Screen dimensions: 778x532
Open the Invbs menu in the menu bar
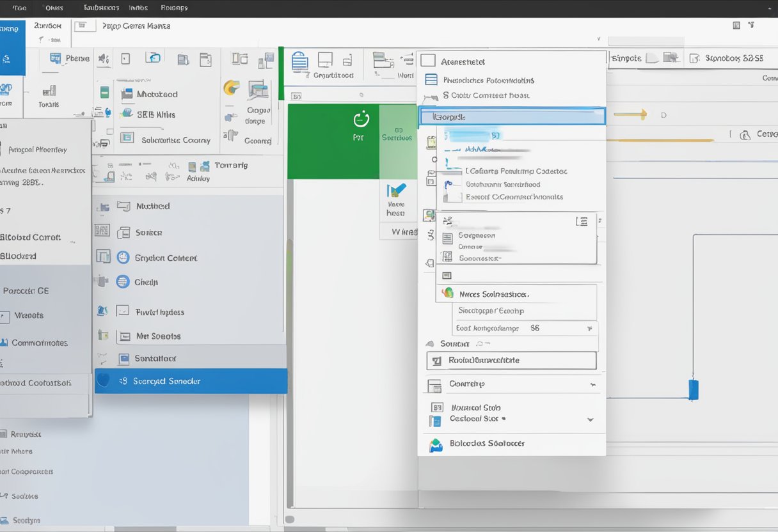point(138,8)
